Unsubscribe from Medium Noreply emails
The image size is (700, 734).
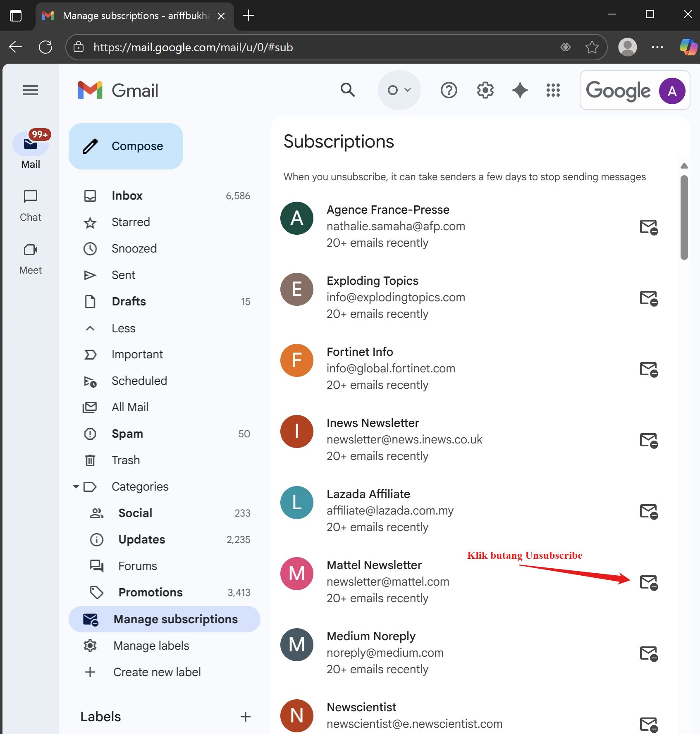click(x=649, y=653)
